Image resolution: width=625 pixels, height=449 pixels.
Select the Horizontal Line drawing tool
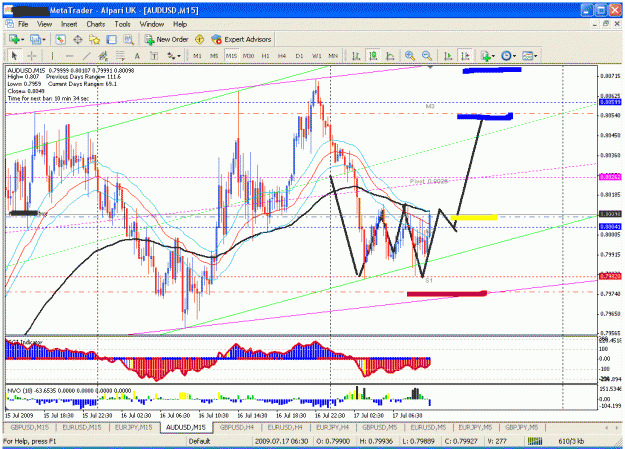[x=69, y=56]
